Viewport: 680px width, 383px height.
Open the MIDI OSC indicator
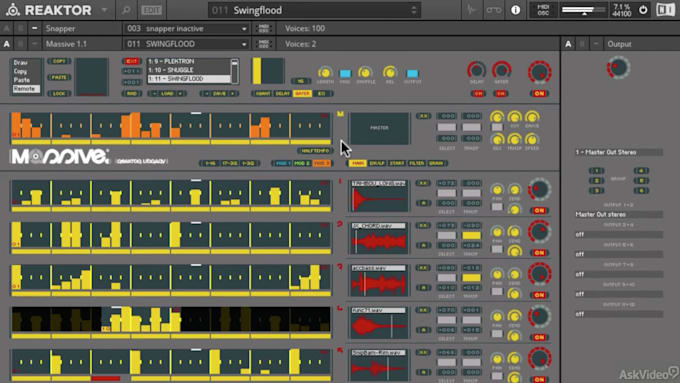(x=543, y=10)
